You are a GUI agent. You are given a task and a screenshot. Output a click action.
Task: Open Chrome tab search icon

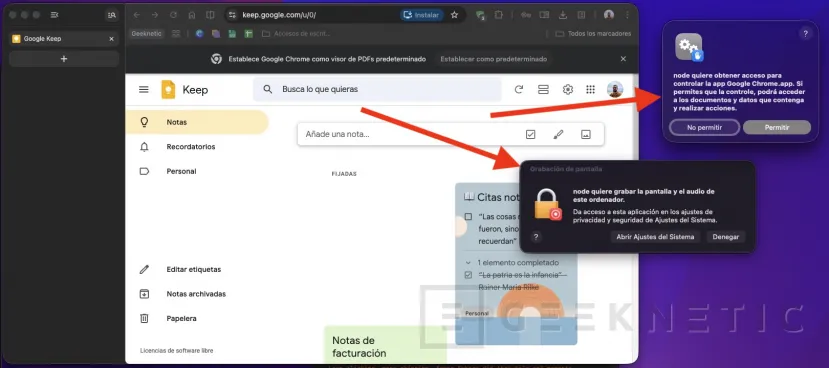click(111, 15)
